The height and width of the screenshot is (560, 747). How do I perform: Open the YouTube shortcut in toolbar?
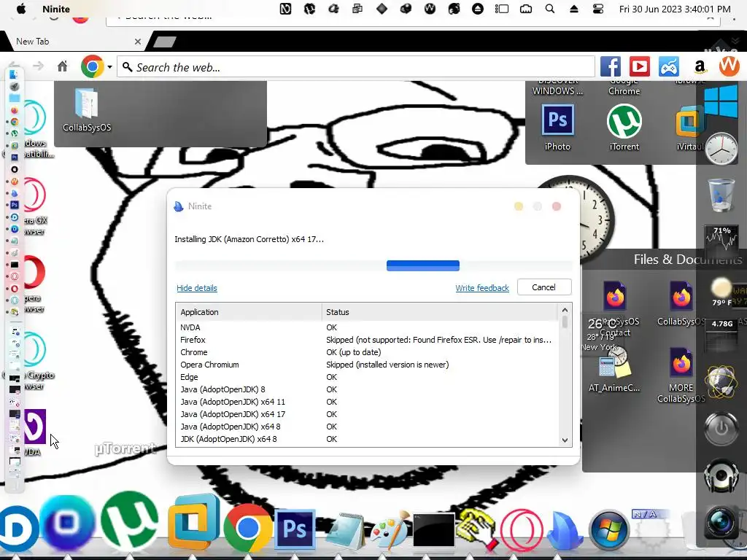pos(639,66)
